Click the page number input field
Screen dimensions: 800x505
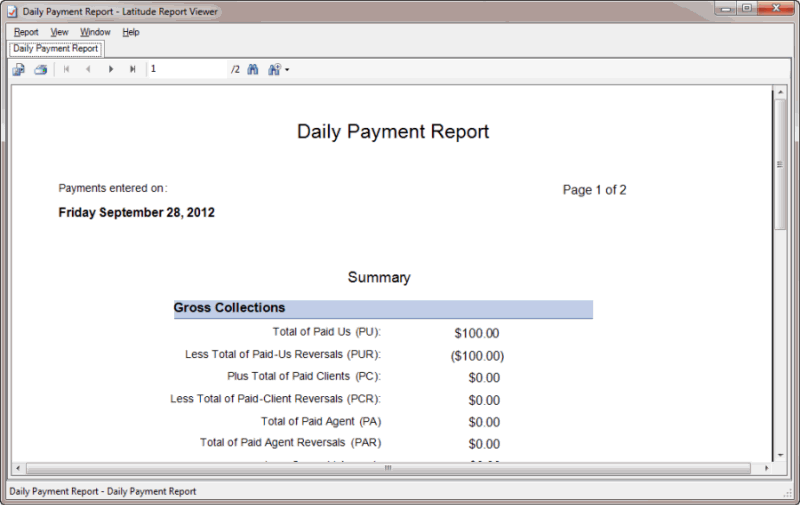pos(187,70)
